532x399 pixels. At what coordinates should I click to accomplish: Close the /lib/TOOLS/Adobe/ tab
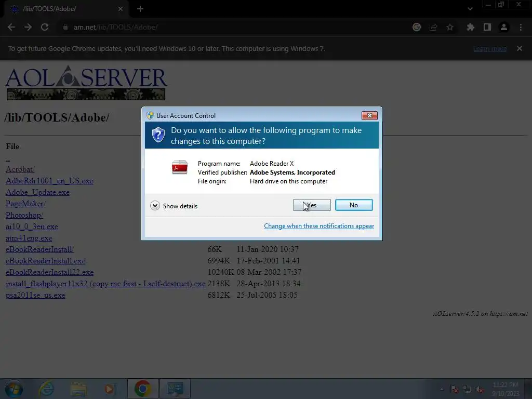[121, 9]
